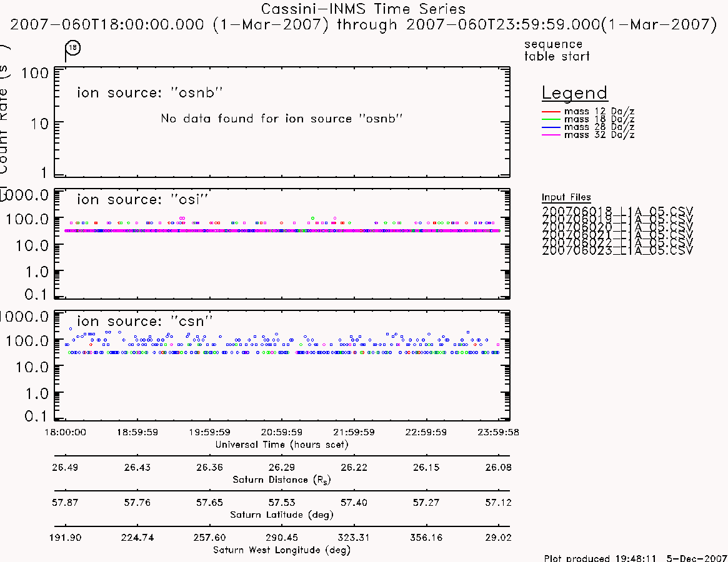Click the Input Files heading
The image size is (728, 562).
[x=566, y=197]
